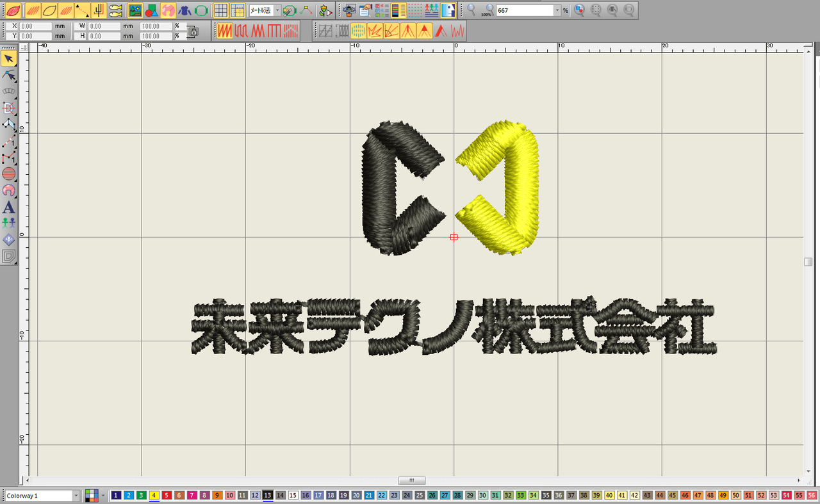Viewport: 820px width, 504px height.
Task: Select the Monogramming diamond tool
Action: coord(9,240)
